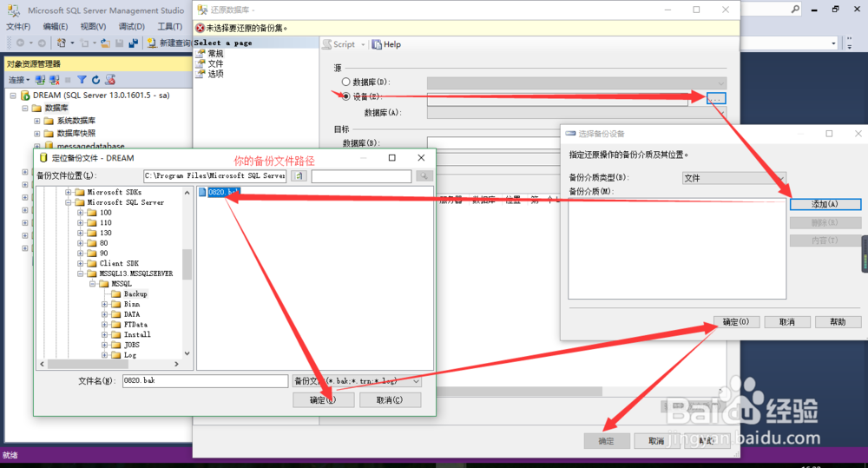Select the Binn folder in tree
868x468 pixels.
point(132,304)
